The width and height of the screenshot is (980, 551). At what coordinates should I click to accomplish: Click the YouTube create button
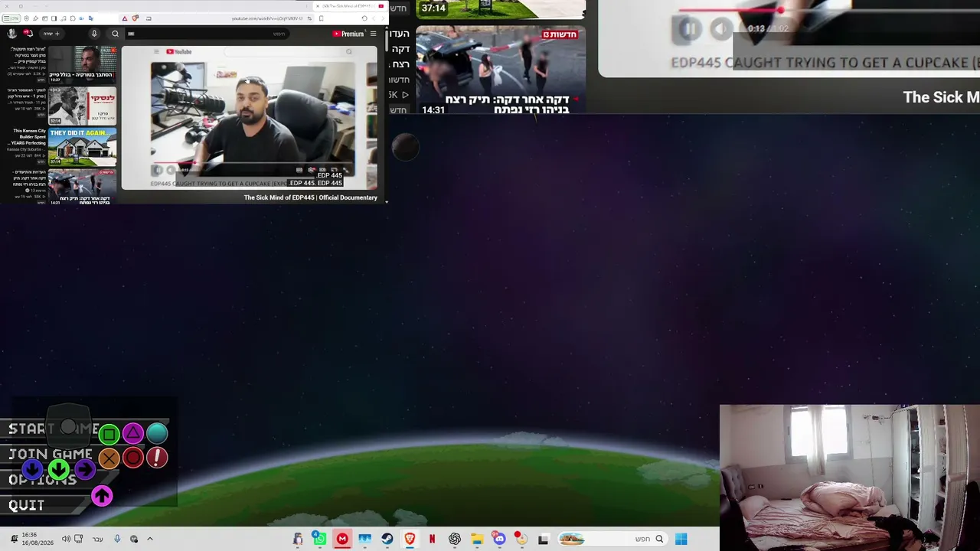(x=51, y=34)
